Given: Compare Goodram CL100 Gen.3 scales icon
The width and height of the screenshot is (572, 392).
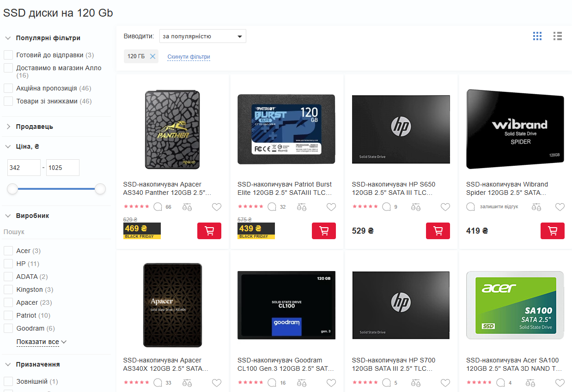Looking at the screenshot, I should (x=302, y=383).
